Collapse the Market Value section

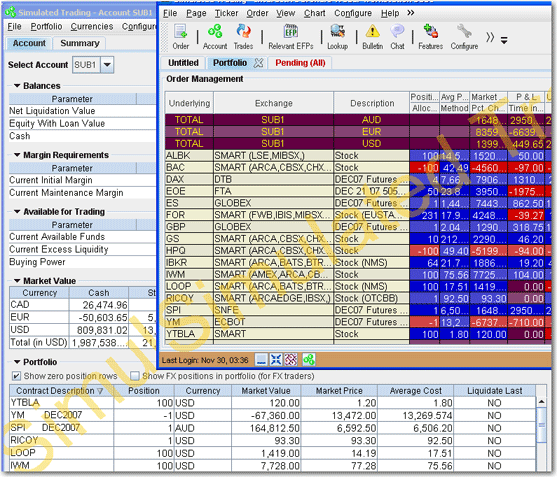pos(17,281)
